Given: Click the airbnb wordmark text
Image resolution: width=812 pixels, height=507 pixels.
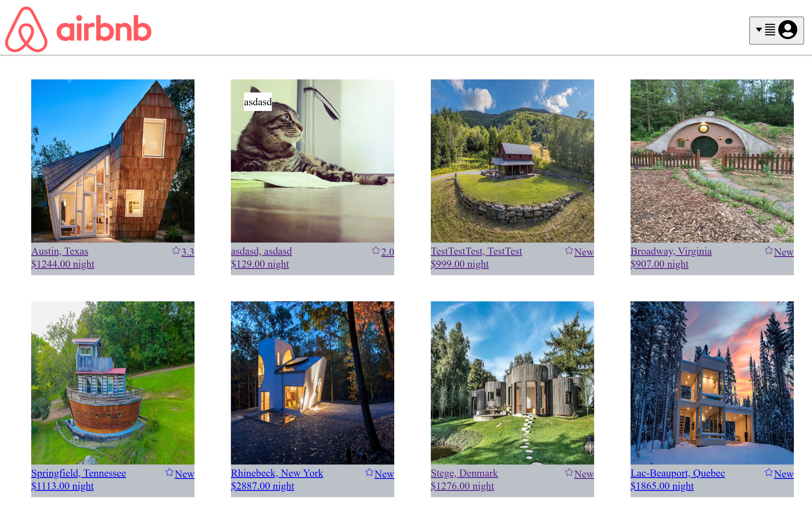Looking at the screenshot, I should point(104,29).
